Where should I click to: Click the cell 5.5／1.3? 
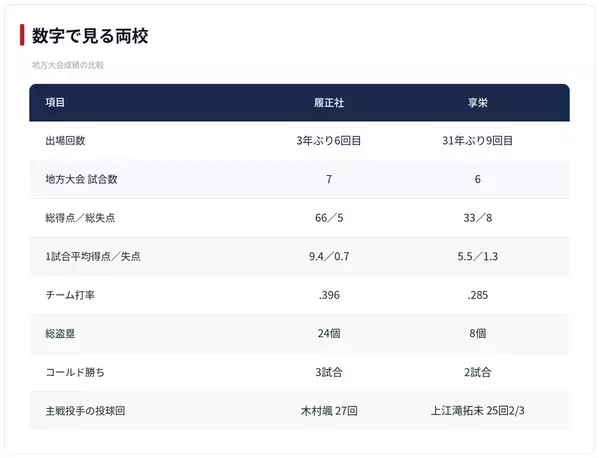point(478,256)
